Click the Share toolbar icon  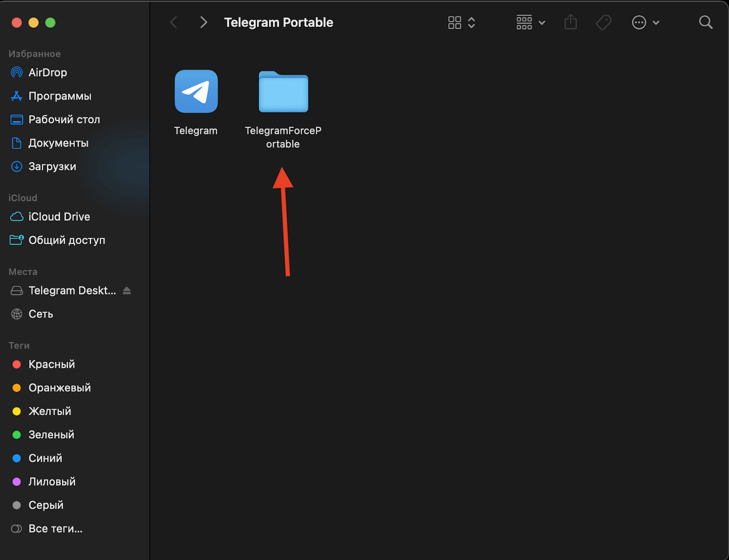pyautogui.click(x=570, y=22)
